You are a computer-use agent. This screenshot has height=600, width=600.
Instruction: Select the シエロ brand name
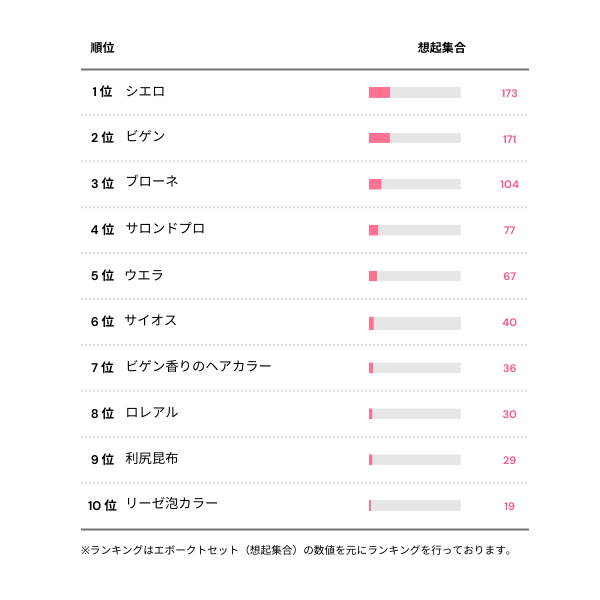click(x=145, y=92)
